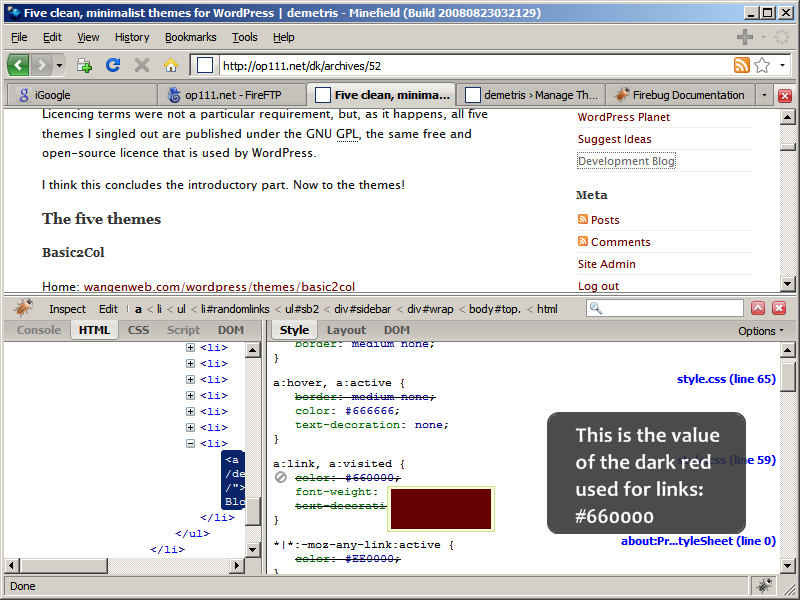Screen dimensions: 800x600
Task: Open the Development Blog link
Action: (626, 161)
